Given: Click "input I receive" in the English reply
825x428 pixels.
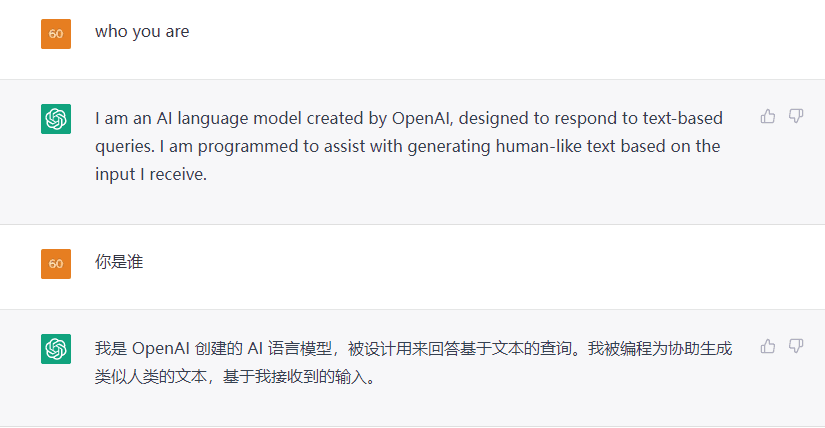Looking at the screenshot, I should tap(151, 173).
